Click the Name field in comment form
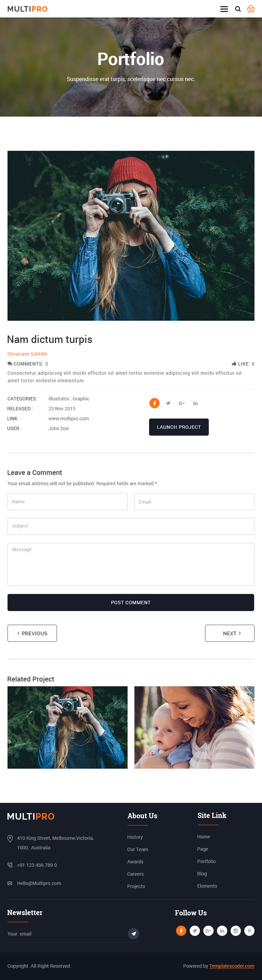The height and width of the screenshot is (980, 262). tap(68, 501)
